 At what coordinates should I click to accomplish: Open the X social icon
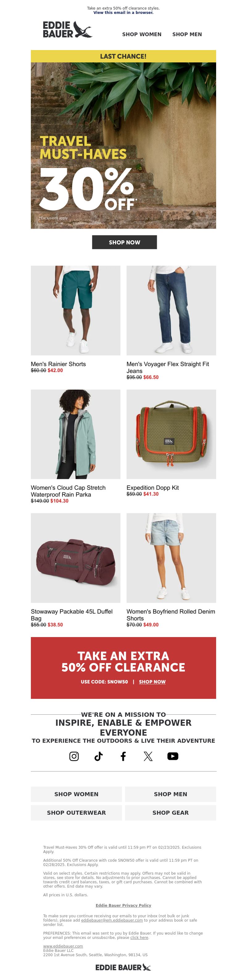[x=148, y=756]
